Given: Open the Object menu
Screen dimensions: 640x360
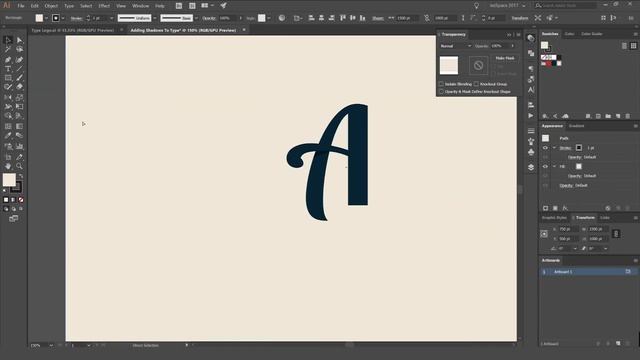Looking at the screenshot, I should 51,6.
